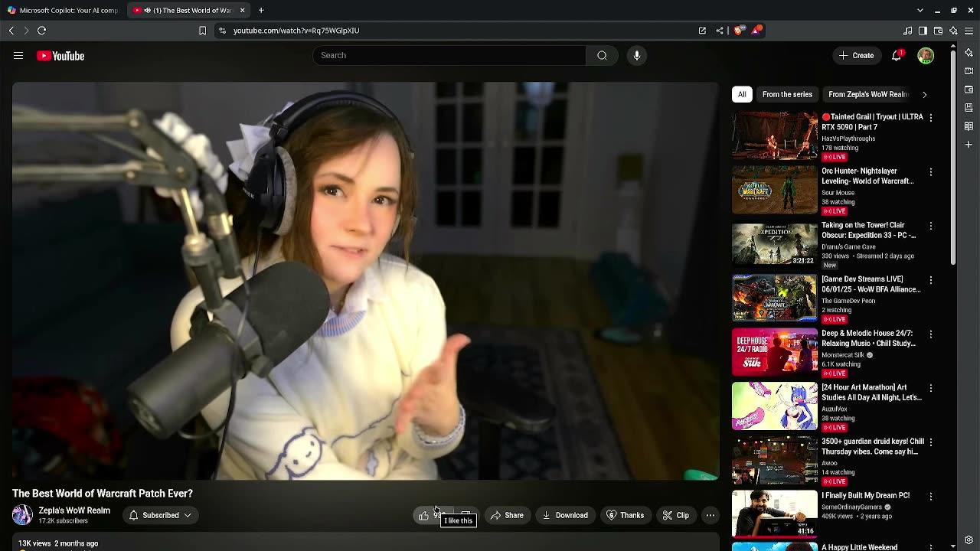Open Brave Shields lion icon
This screenshot has width=980, height=551.
pos(739,31)
